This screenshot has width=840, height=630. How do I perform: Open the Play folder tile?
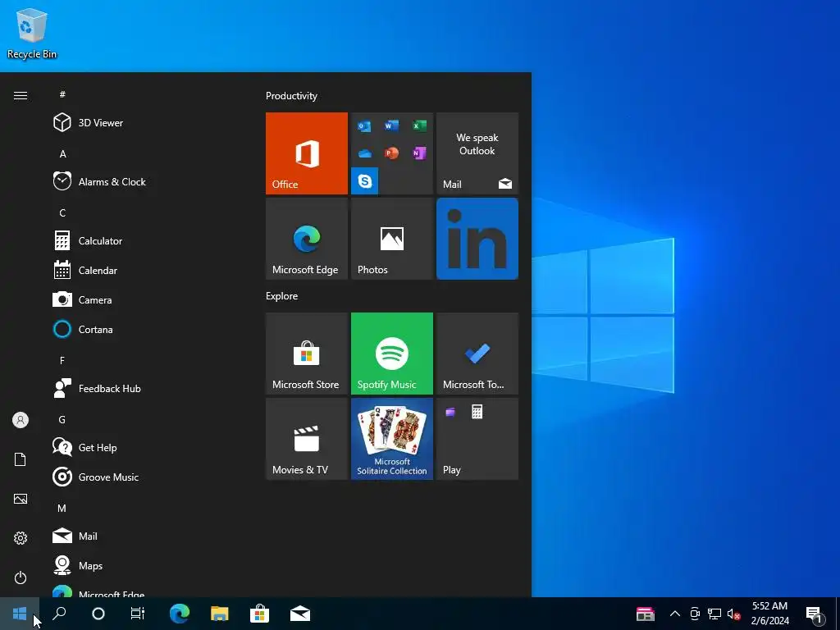(477, 439)
